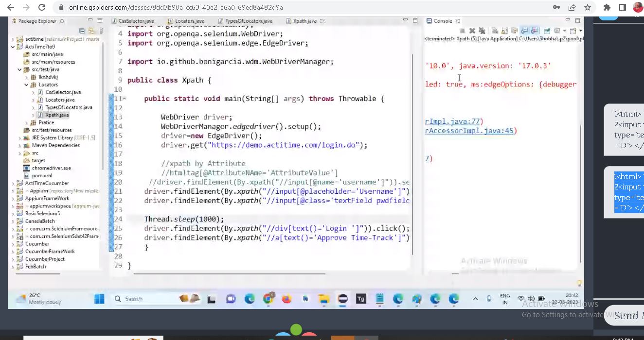Open the rImpl.java:77 stack trace link
This screenshot has height=340, width=644.
point(454,121)
